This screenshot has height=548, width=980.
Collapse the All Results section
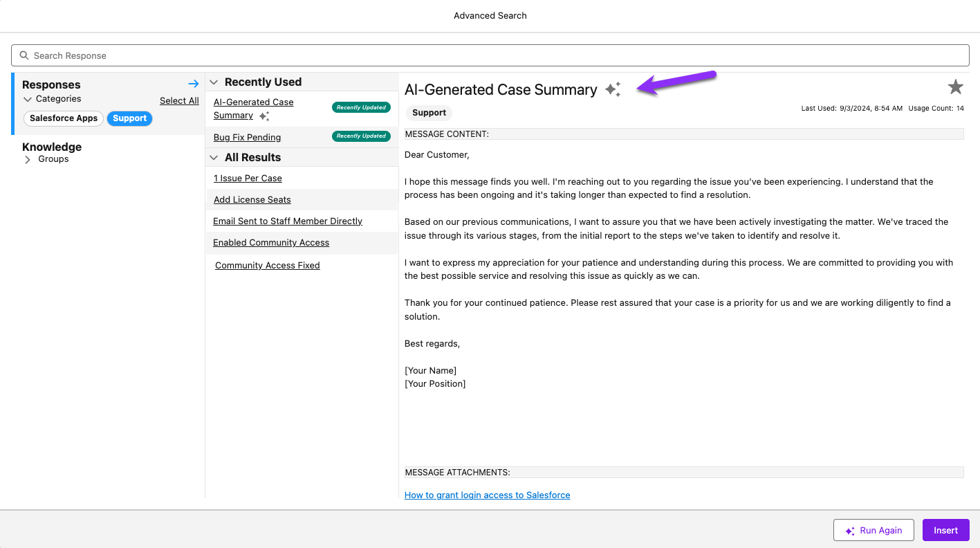tap(214, 157)
